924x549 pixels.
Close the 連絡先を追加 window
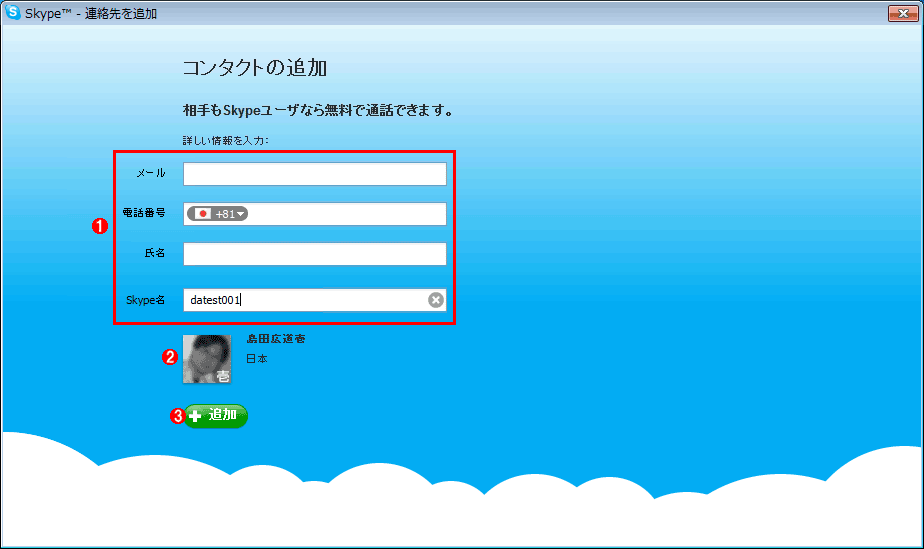903,13
